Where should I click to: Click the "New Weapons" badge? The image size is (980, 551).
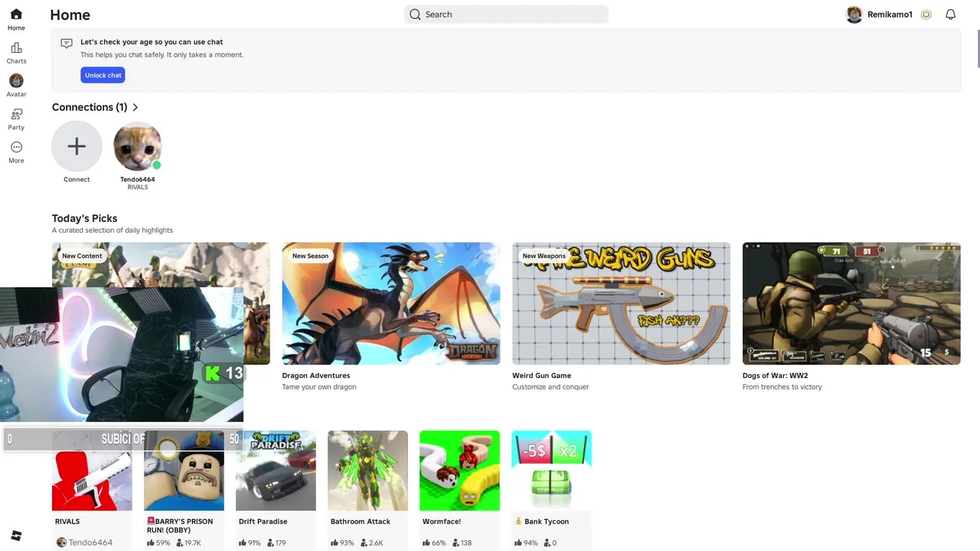[x=544, y=256]
